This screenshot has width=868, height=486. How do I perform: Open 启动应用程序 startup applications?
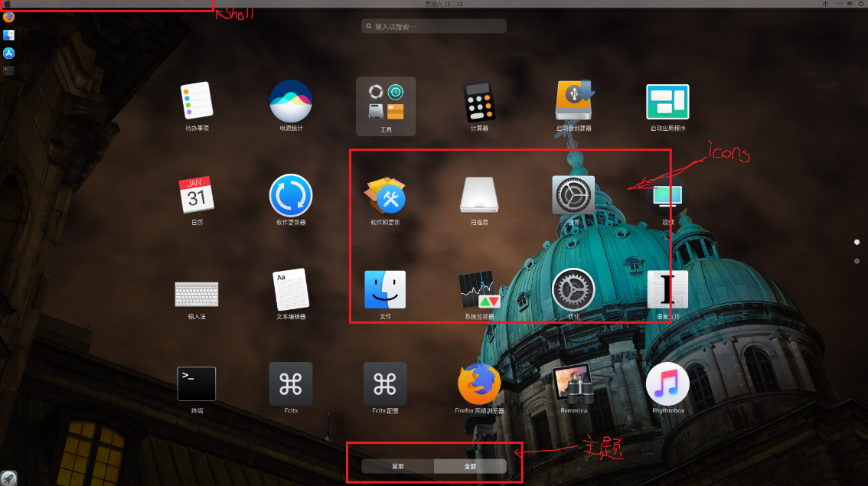point(667,101)
